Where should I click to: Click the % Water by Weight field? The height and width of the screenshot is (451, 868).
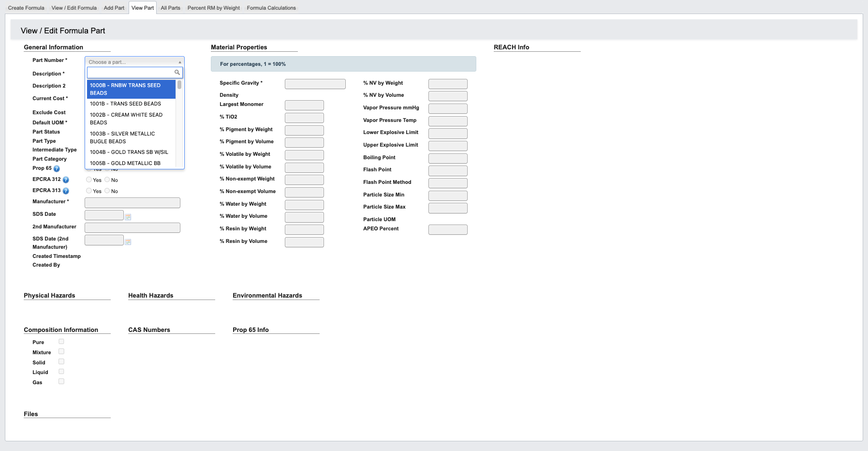(x=304, y=205)
